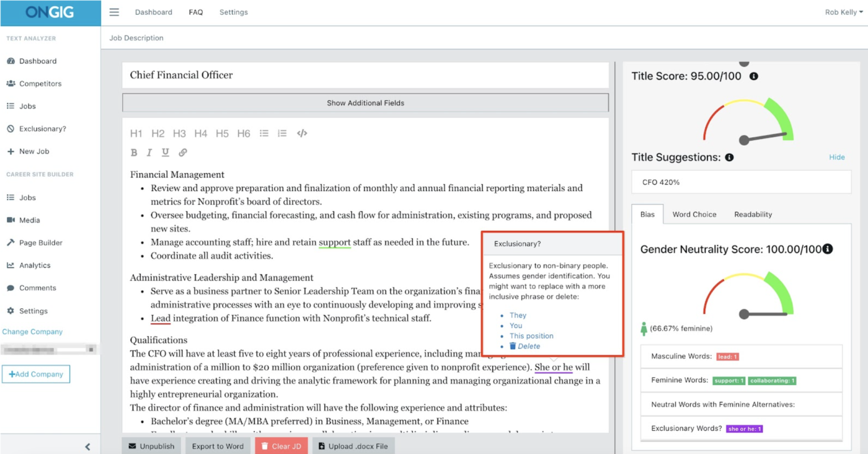Click the Export to Word button
This screenshot has height=454, width=868.
tap(218, 446)
